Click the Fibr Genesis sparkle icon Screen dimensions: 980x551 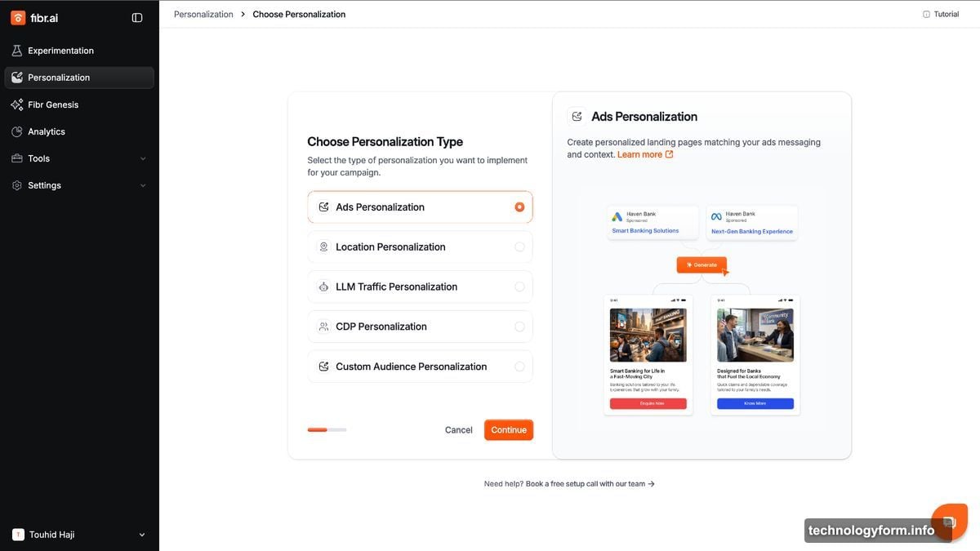(17, 104)
